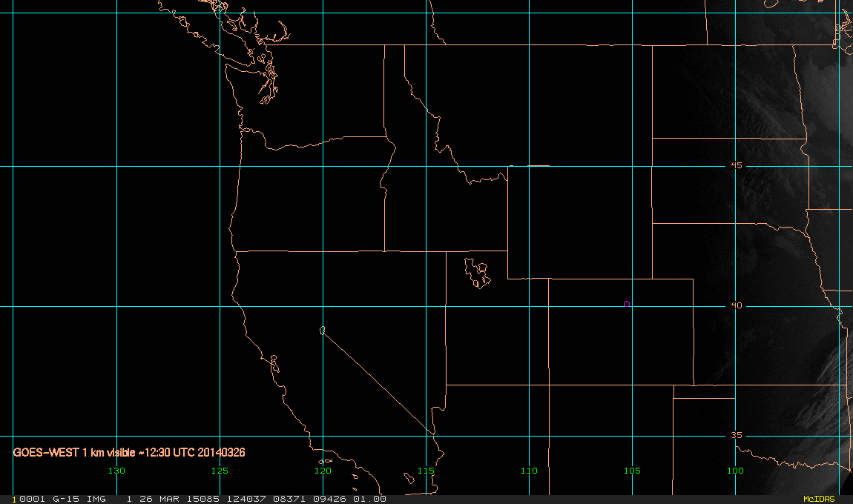The width and height of the screenshot is (853, 504).
Task: Click the 01.00 resolution value in status bar
Action: [x=370, y=499]
